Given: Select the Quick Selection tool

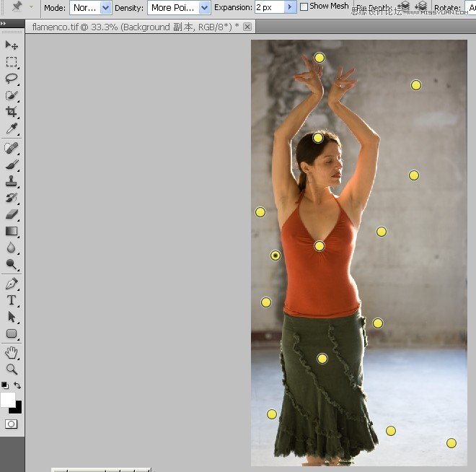Looking at the screenshot, I should pos(12,95).
